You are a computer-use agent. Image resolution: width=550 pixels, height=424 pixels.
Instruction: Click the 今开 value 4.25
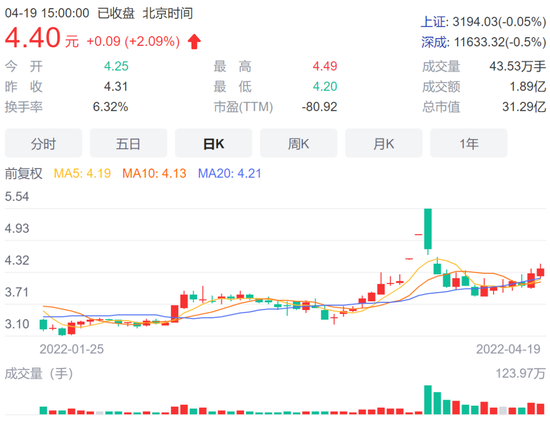pos(116,66)
